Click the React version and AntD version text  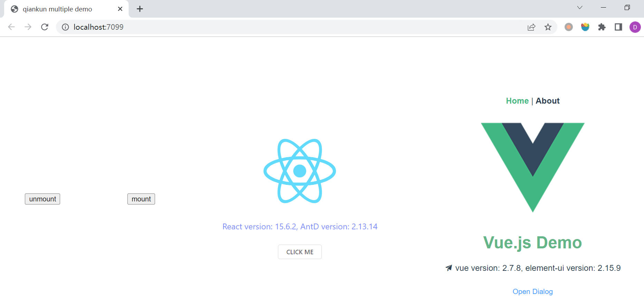pyautogui.click(x=300, y=227)
